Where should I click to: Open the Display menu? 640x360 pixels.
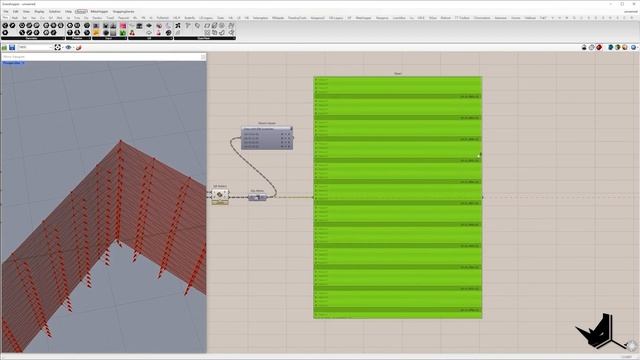pyautogui.click(x=39, y=11)
